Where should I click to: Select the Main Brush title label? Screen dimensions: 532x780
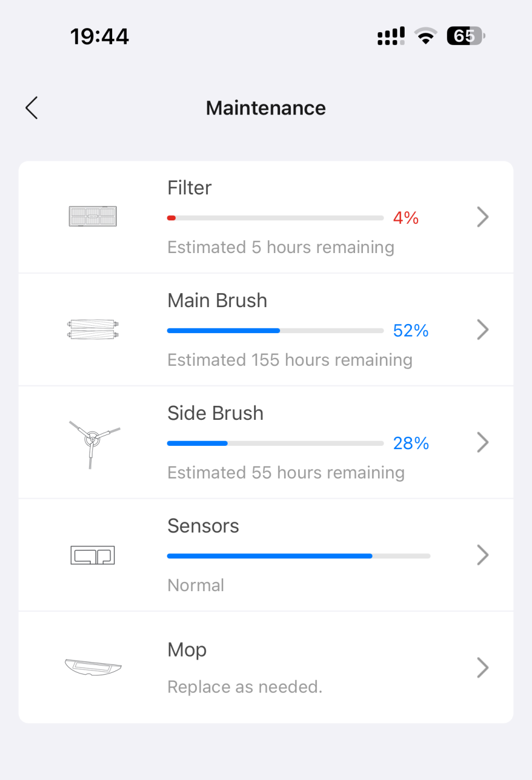click(217, 300)
